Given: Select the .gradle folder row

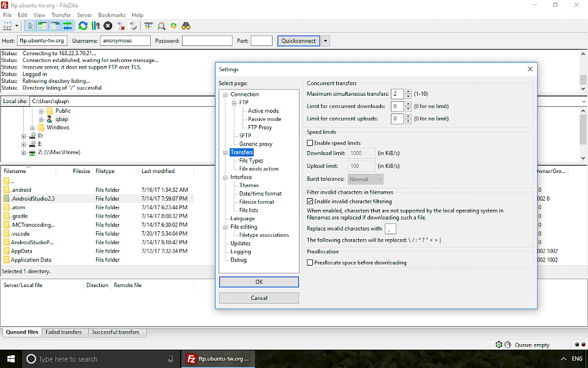Looking at the screenshot, I should click(x=19, y=216).
